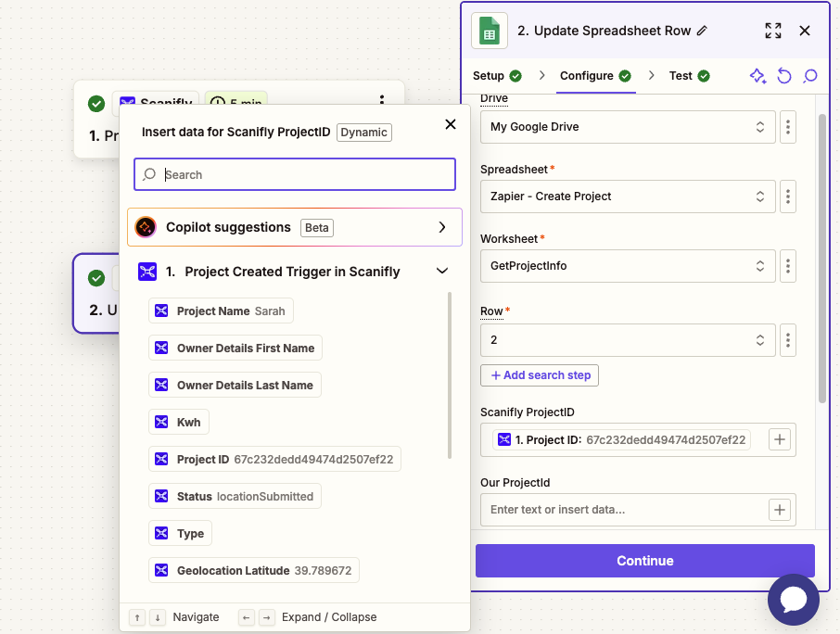Click the navigate down arrow key icon
The image size is (840, 634).
pyautogui.click(x=158, y=617)
